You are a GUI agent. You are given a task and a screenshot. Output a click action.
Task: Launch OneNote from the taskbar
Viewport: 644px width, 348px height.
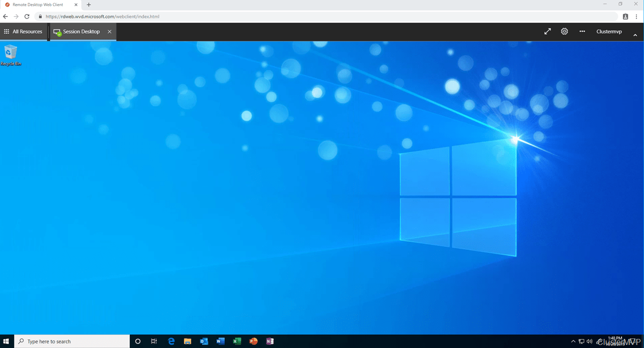(x=270, y=341)
